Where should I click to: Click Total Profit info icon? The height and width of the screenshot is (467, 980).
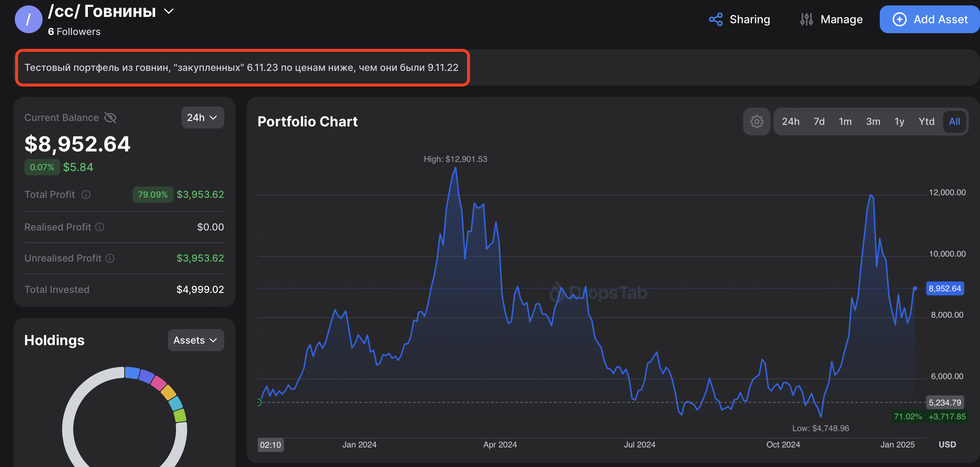coord(86,195)
